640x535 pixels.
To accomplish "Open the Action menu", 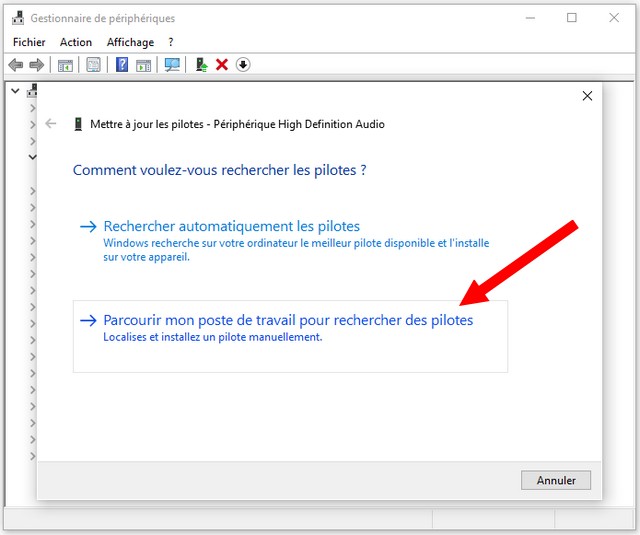I will point(76,42).
